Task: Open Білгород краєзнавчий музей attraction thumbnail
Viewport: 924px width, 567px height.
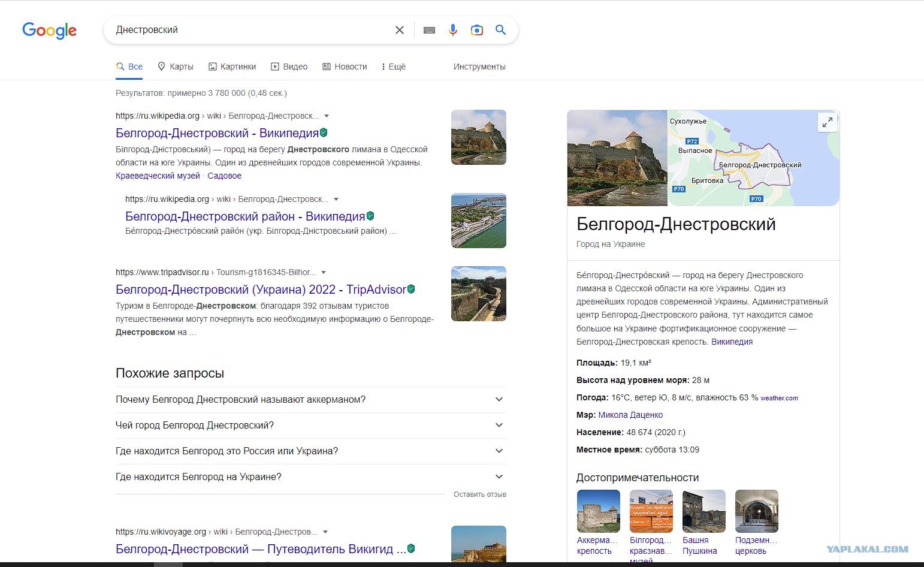Action: point(651,511)
